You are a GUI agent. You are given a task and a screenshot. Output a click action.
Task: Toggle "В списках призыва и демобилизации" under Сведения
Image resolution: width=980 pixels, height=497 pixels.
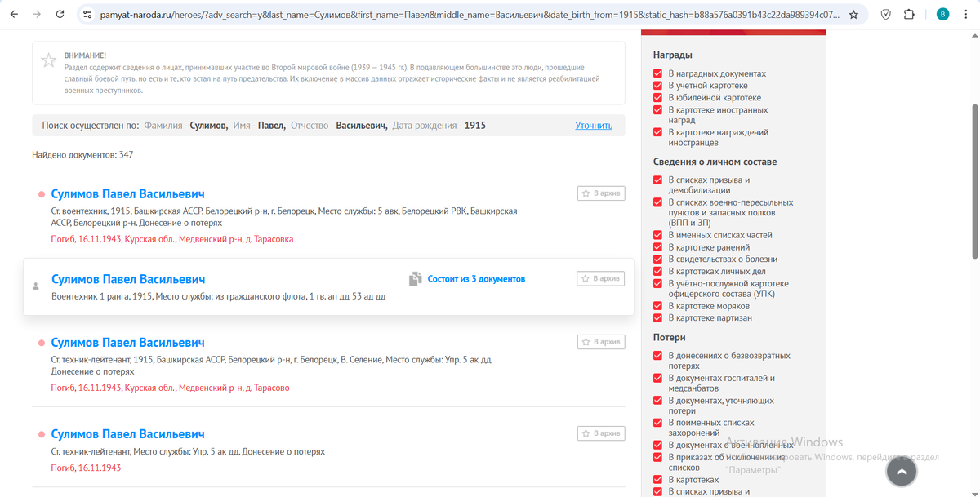658,180
